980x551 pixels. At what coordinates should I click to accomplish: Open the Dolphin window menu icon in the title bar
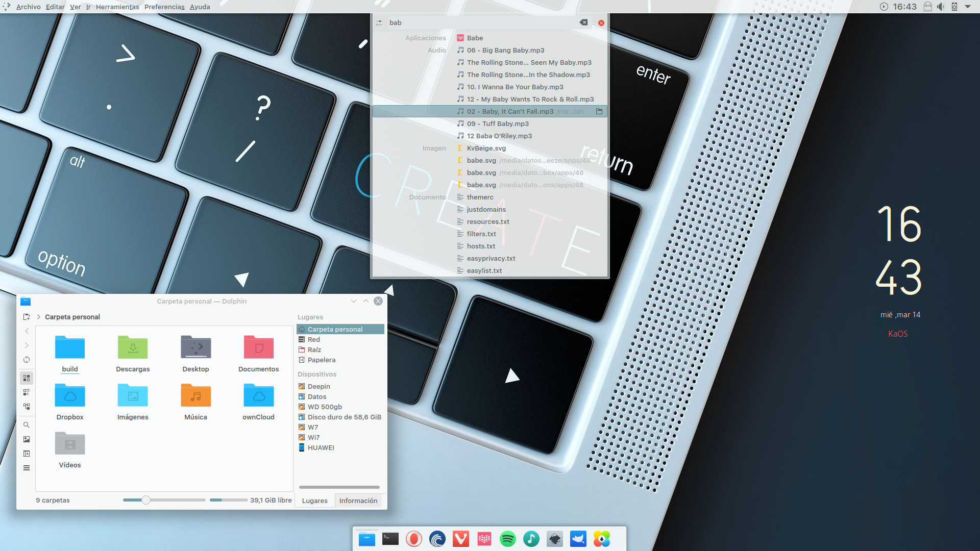pos(26,301)
